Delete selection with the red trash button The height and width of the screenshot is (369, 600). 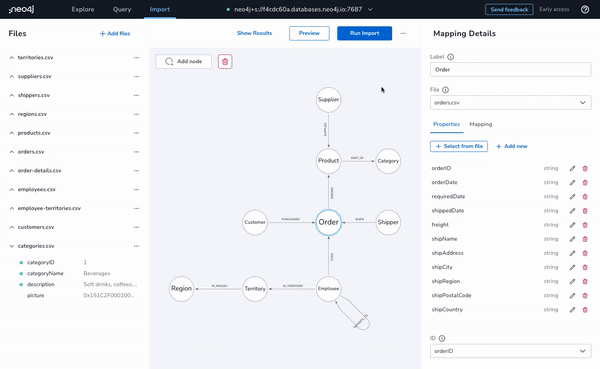click(225, 61)
